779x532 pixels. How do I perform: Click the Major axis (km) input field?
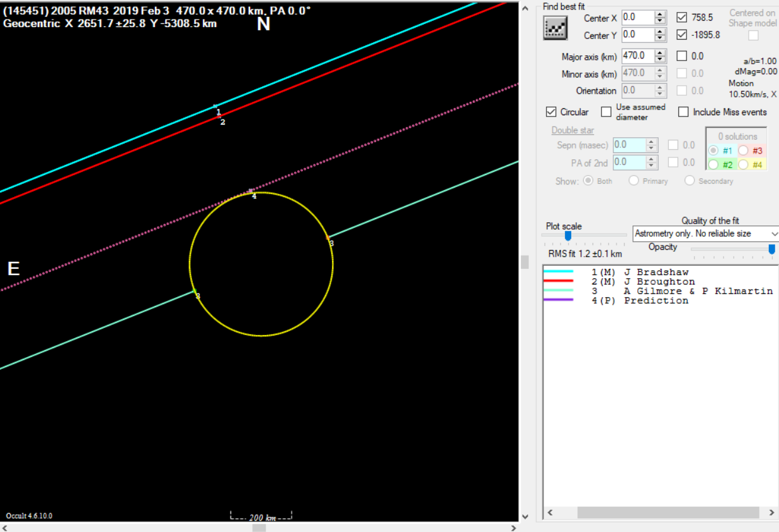point(638,56)
